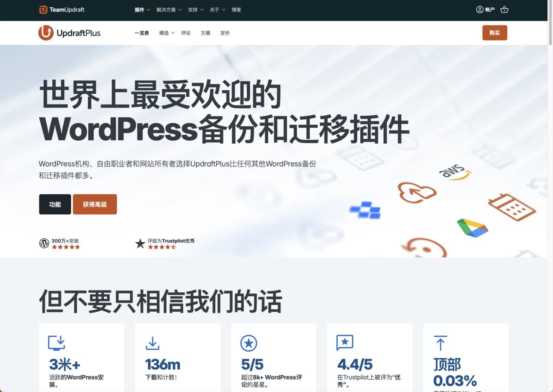Select the 一览表 tab
553x392 pixels.
pyautogui.click(x=142, y=33)
